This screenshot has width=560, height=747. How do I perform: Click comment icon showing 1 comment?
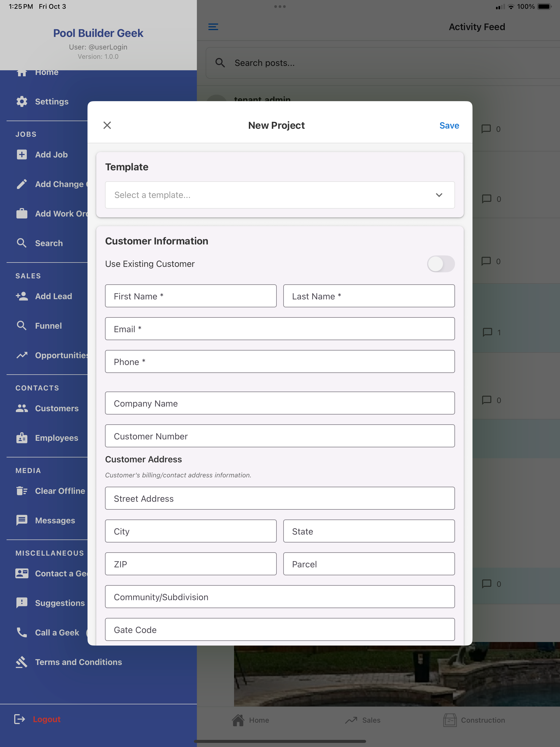click(x=487, y=332)
